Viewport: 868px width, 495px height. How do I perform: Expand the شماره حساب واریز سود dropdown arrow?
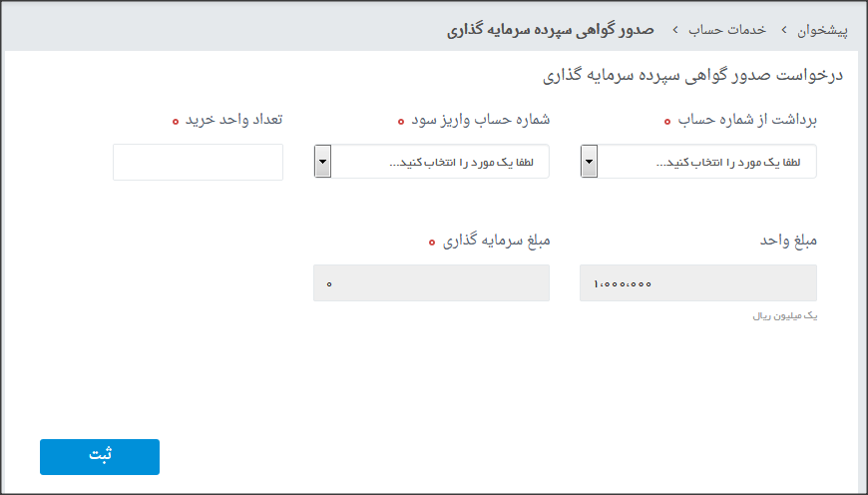click(322, 162)
